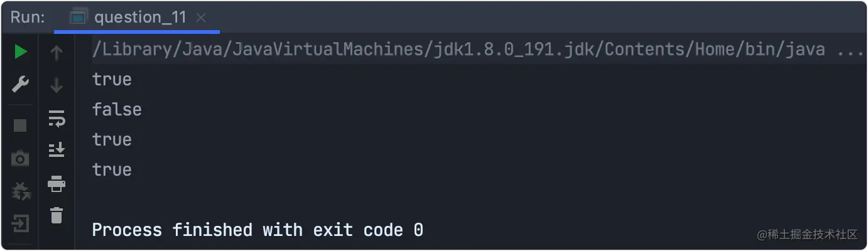Image resolution: width=868 pixels, height=251 pixels.
Task: Click the bug icon with red cross
Action: 21,191
